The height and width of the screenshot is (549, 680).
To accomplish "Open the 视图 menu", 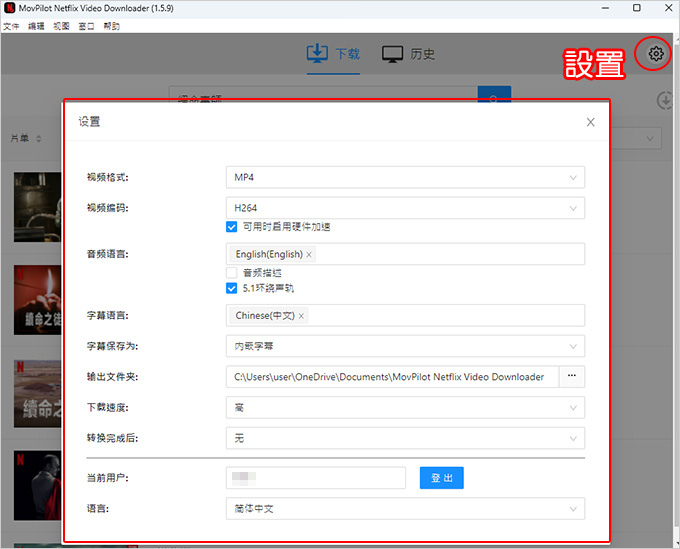I will [61, 26].
